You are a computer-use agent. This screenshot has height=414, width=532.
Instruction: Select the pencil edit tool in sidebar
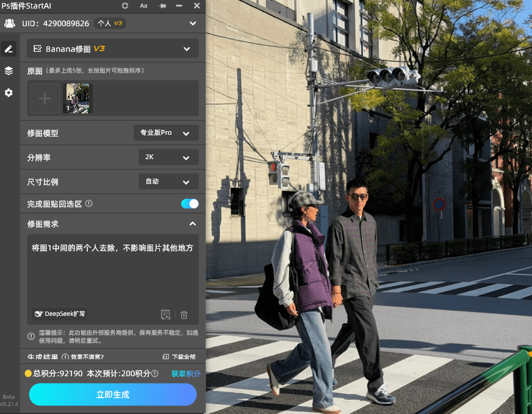8,48
